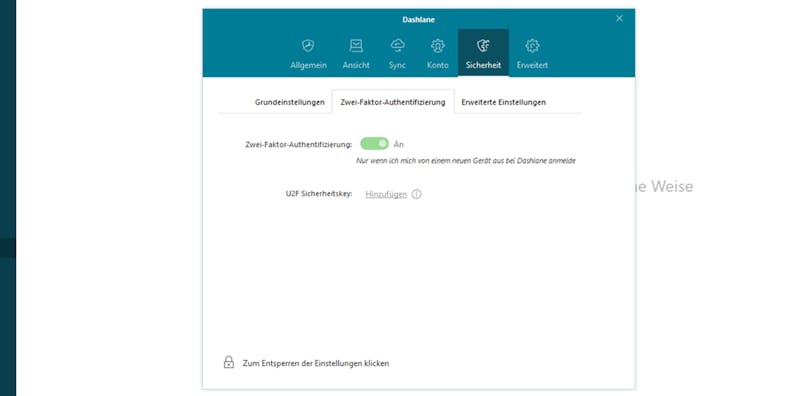Click 'Zum Entsperren der Einstellungen klicken' text
The image size is (800, 396).
316,363
